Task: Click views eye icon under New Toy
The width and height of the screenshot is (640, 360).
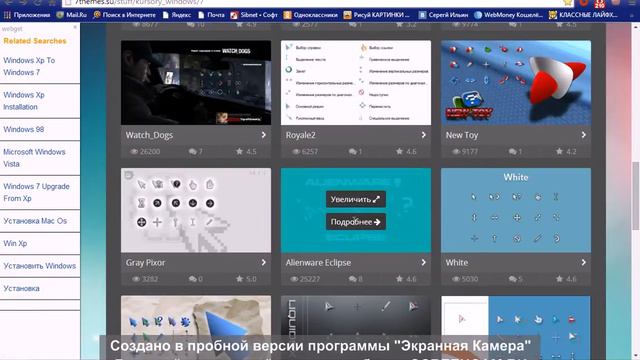Action: (456, 151)
